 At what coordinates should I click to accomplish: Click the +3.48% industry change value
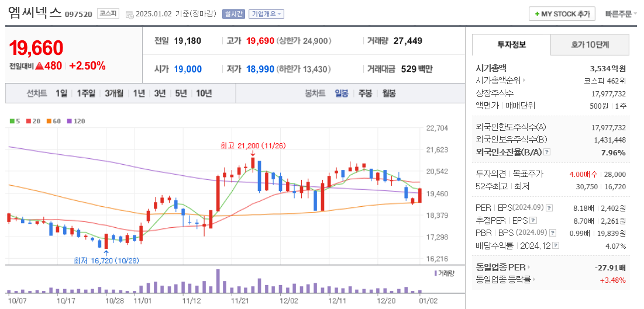click(613, 280)
